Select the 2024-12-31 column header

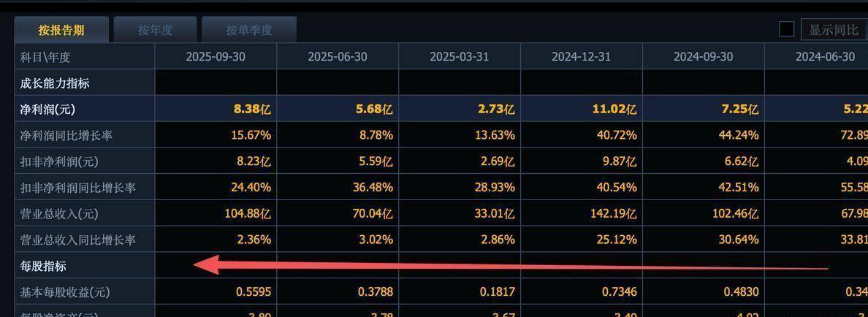click(x=581, y=57)
